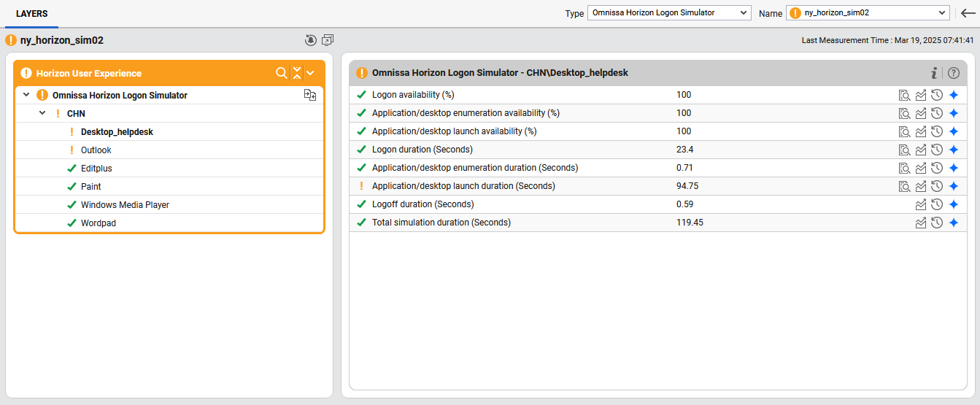Image resolution: width=980 pixels, height=405 pixels.
Task: Open history for Logon availability (%)
Action: point(937,95)
